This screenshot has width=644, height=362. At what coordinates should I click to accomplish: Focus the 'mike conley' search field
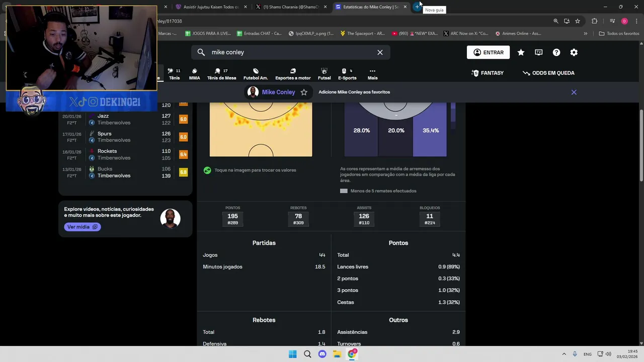(x=290, y=52)
